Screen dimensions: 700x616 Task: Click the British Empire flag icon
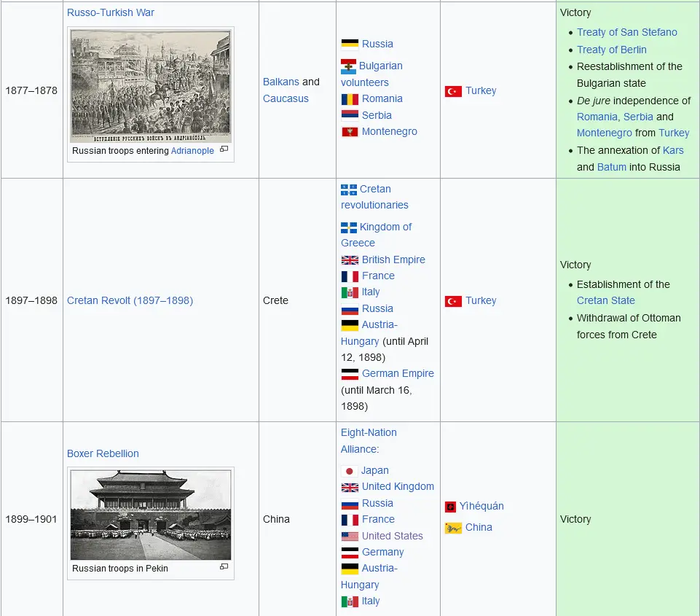point(350,260)
